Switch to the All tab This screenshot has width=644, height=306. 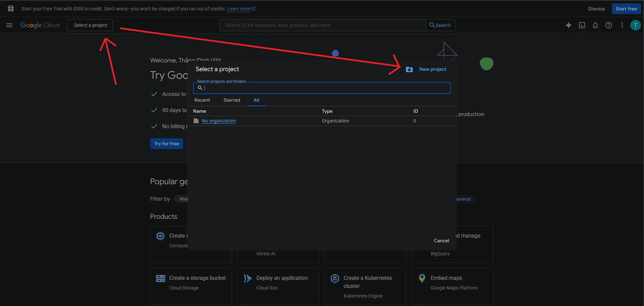click(256, 100)
